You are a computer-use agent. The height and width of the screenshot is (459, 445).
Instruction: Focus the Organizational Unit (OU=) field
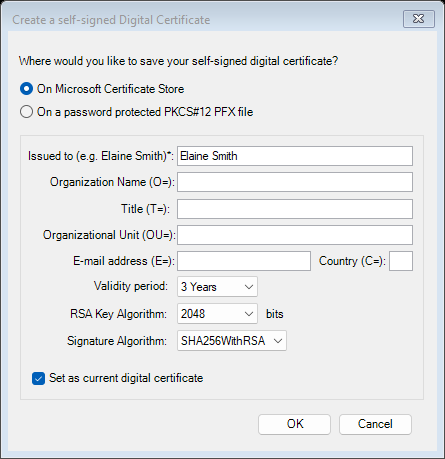(x=295, y=235)
